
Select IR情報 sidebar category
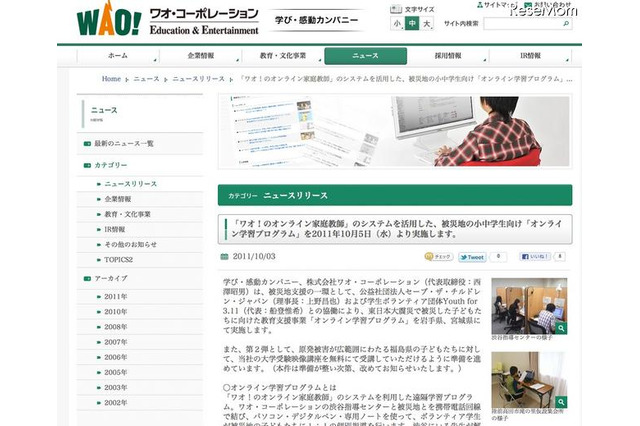pyautogui.click(x=114, y=229)
